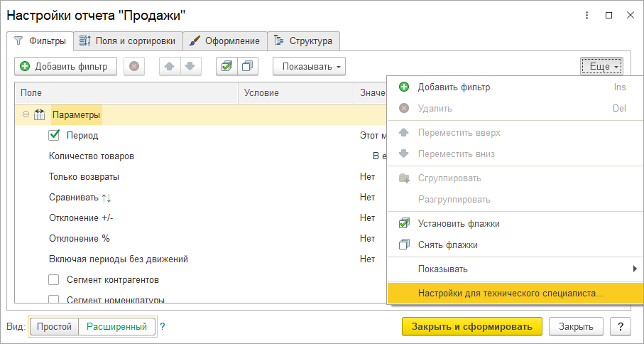Collapse the Параметры tree group

tap(26, 114)
